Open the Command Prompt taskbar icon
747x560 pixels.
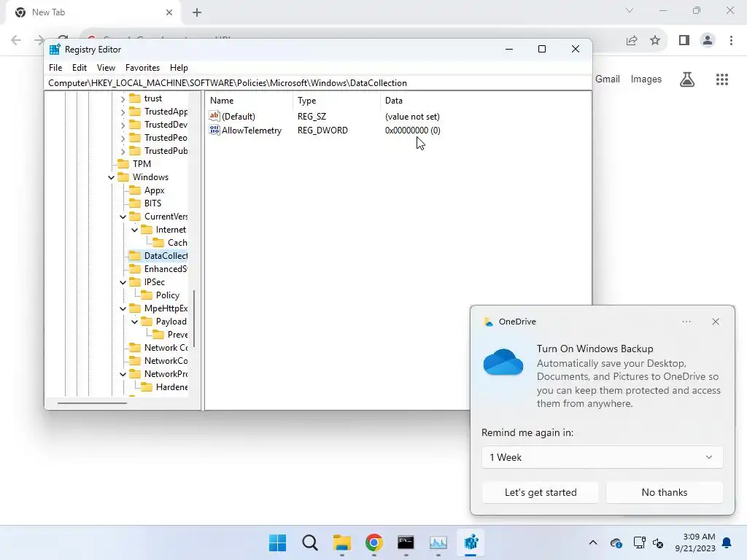point(406,542)
